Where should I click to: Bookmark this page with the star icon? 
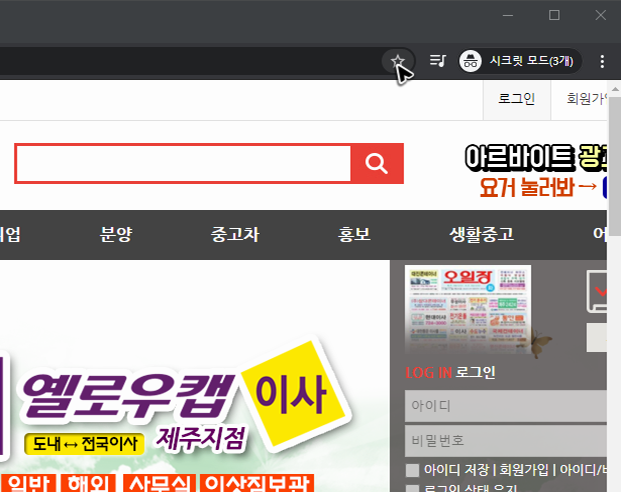(x=397, y=61)
